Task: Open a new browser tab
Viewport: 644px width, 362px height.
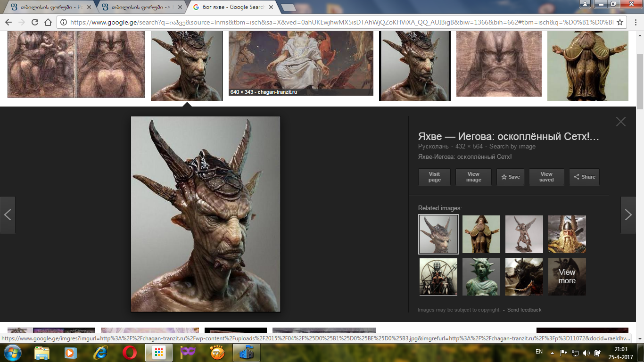Action: (x=289, y=7)
